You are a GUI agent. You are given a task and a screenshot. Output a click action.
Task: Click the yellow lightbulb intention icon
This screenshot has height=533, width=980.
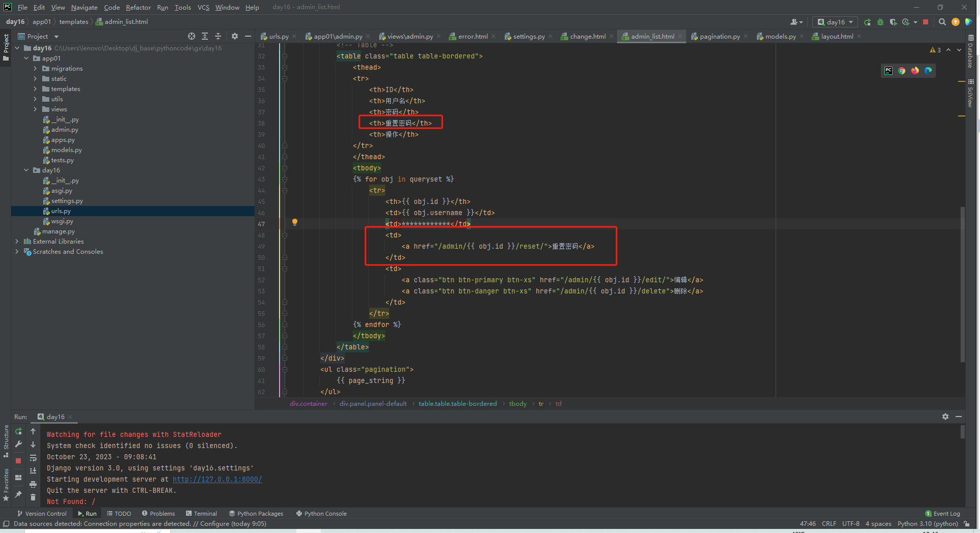295,222
